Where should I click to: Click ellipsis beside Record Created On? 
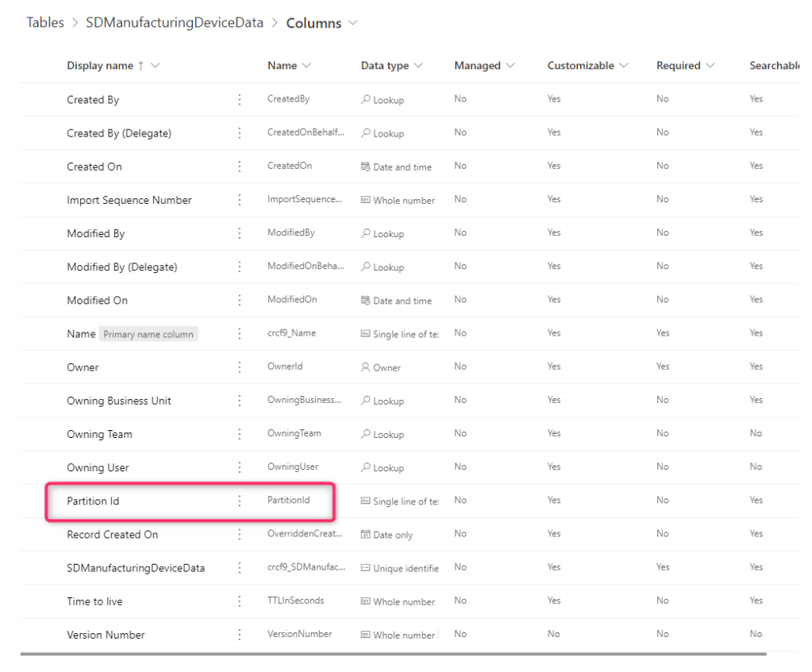(x=240, y=535)
